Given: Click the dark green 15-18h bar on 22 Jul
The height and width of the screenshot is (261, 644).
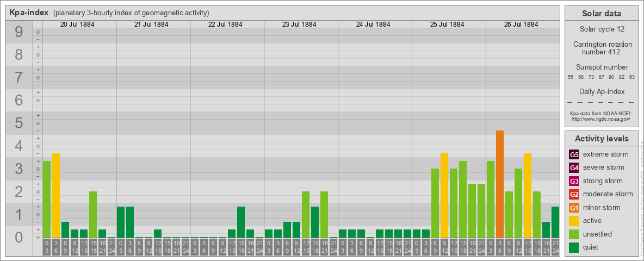Looking at the screenshot, I should click(x=240, y=222).
